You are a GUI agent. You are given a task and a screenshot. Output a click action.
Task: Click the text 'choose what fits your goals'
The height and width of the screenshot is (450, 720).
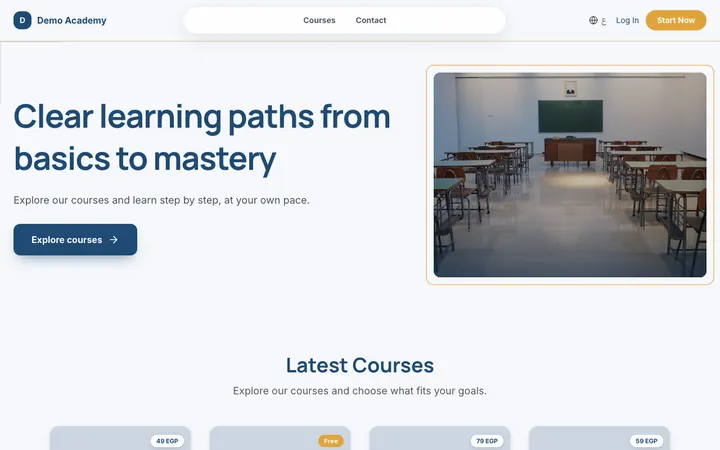pyautogui.click(x=419, y=391)
